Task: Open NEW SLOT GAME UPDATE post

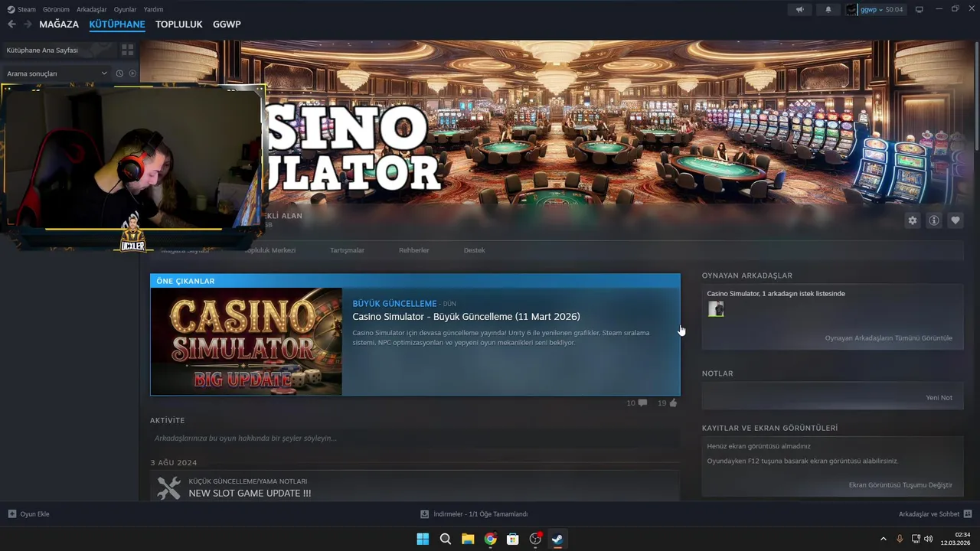Action: [250, 494]
